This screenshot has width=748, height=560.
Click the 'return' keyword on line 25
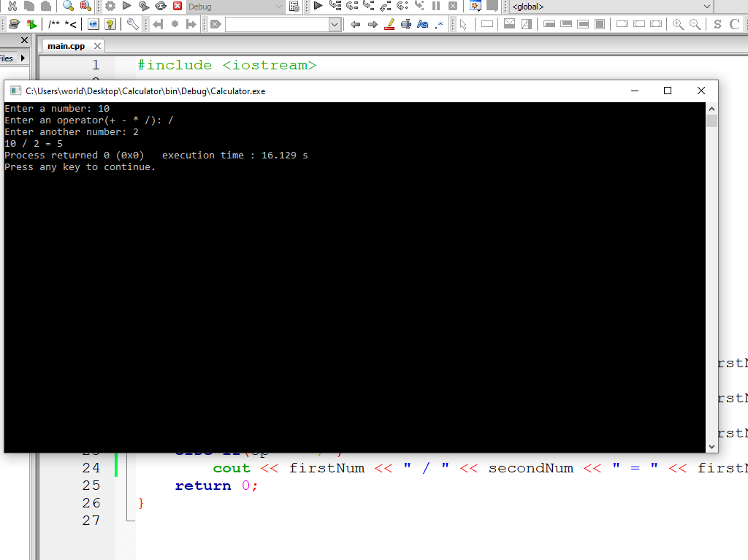pyautogui.click(x=203, y=486)
